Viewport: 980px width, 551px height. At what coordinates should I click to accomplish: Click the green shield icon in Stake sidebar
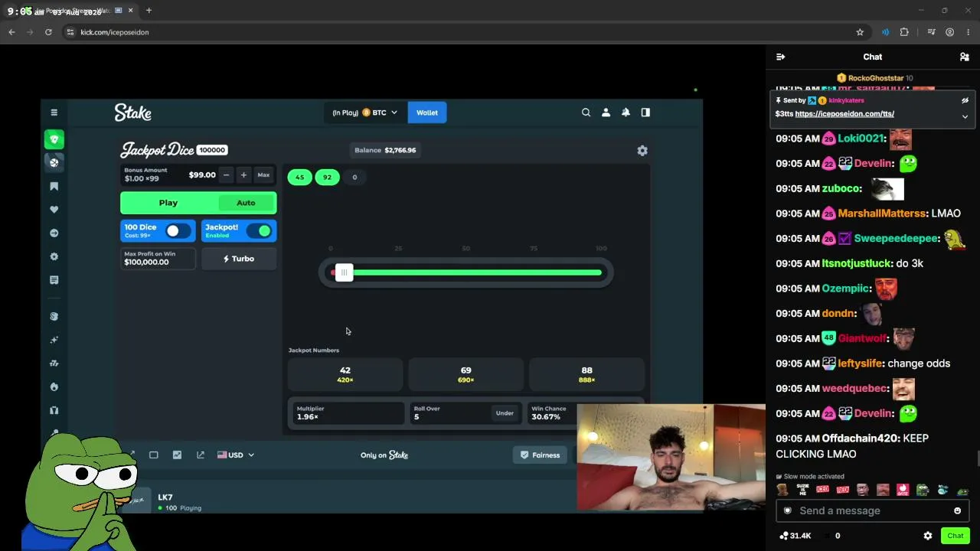coord(54,139)
